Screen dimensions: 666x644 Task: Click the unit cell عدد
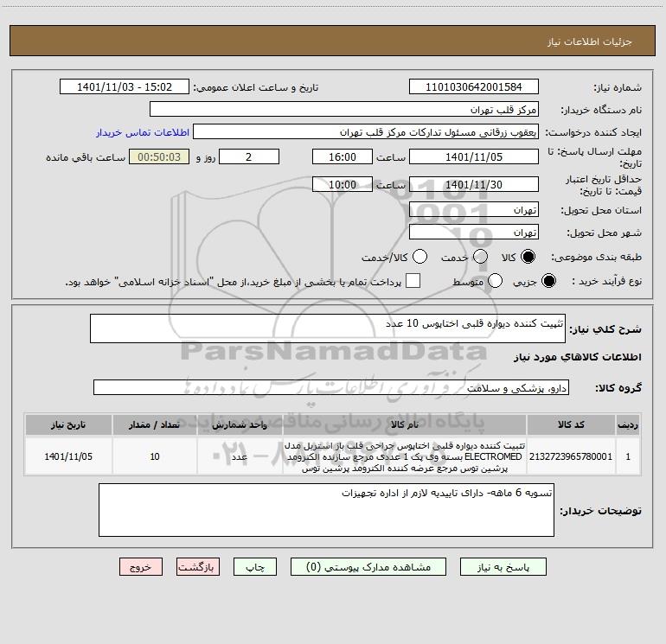240,456
